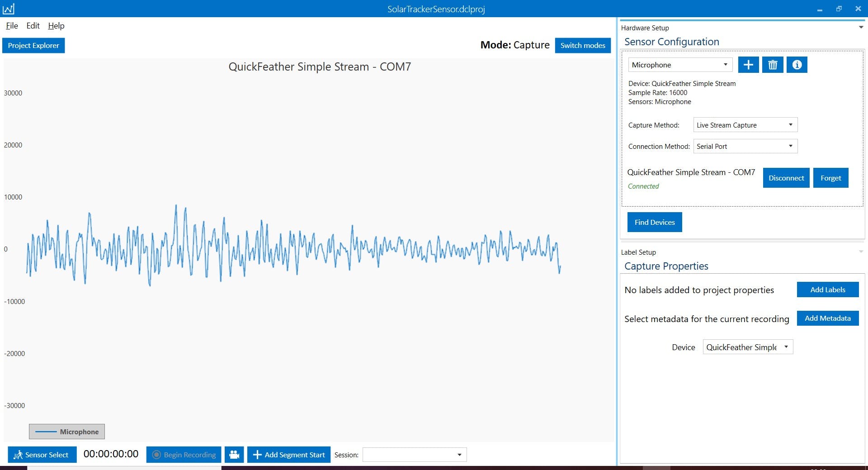Open the Session dropdown
The width and height of the screenshot is (868, 470).
(x=415, y=455)
